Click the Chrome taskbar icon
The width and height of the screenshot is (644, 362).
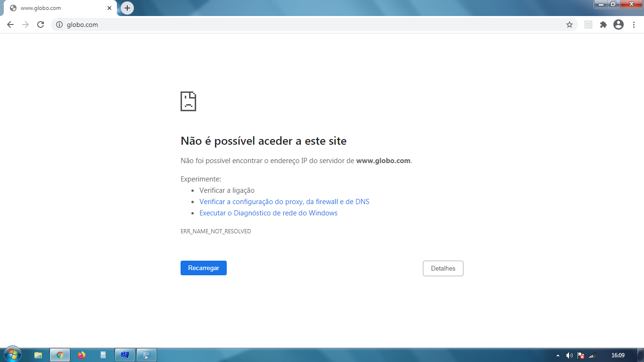pos(60,355)
